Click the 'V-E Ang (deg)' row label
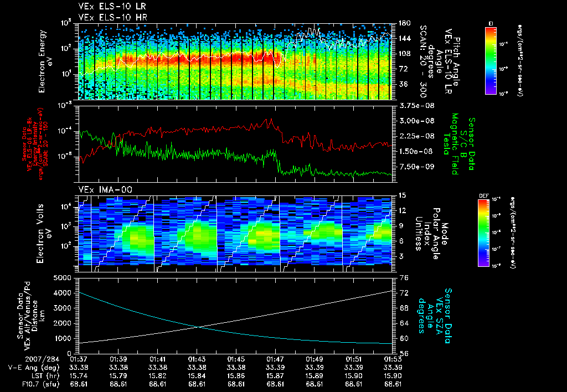Image resolution: width=567 pixels, height=392 pixels. tap(34, 368)
